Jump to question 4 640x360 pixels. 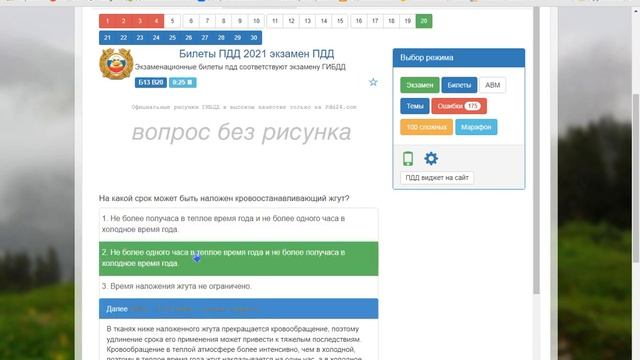pyautogui.click(x=156, y=21)
